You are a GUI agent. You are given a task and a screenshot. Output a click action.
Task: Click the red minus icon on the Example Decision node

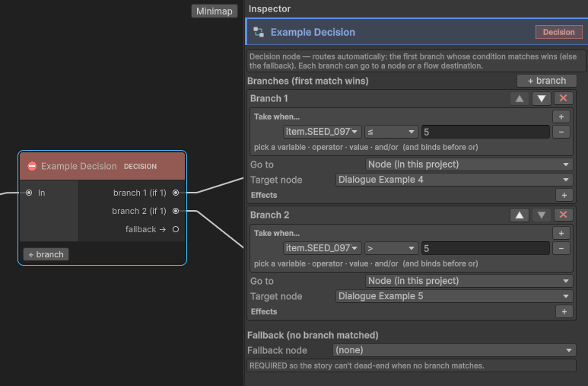[x=32, y=166]
